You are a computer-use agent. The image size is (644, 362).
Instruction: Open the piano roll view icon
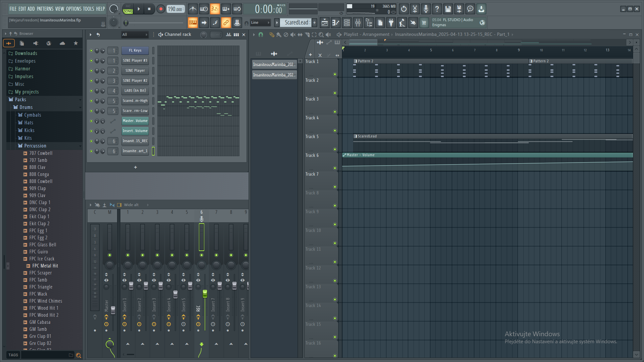pyautogui.click(x=335, y=23)
